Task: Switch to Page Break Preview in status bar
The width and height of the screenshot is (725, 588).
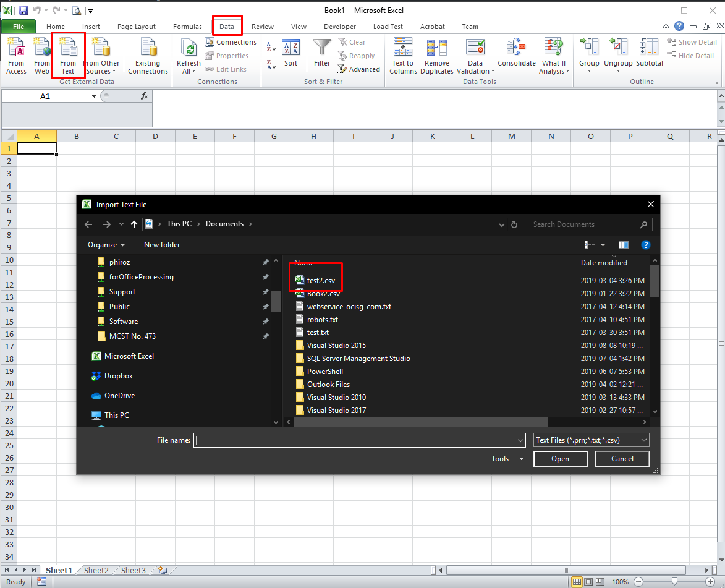Action: click(600, 582)
